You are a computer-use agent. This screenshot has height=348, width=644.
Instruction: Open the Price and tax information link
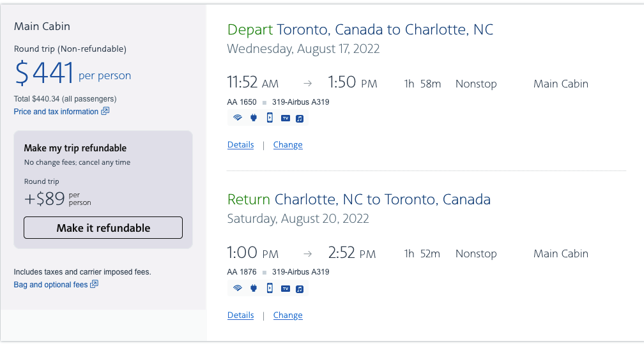click(x=56, y=112)
